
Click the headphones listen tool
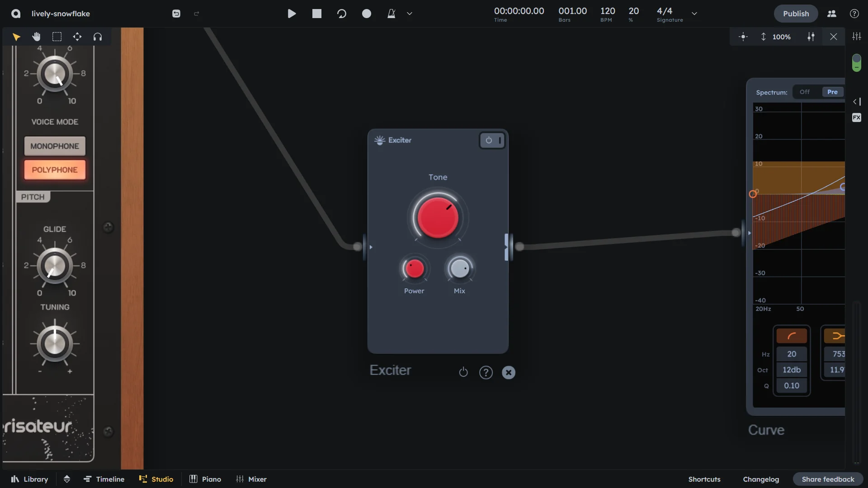(98, 37)
